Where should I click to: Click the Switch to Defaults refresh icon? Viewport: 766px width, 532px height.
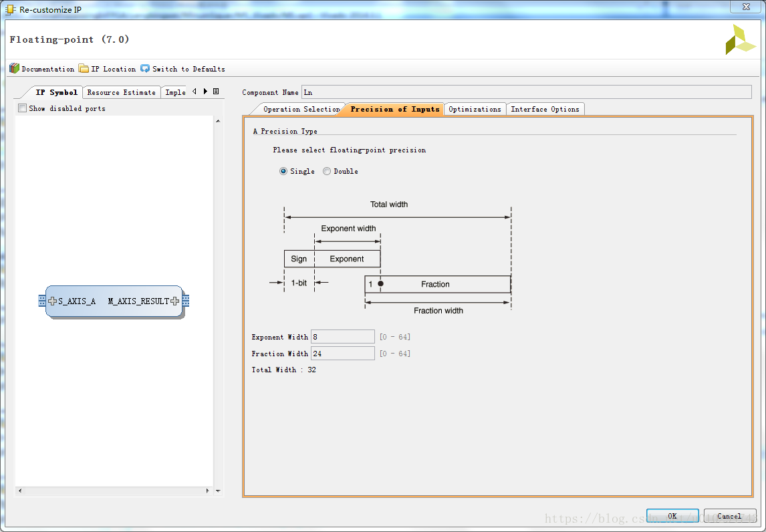(145, 68)
